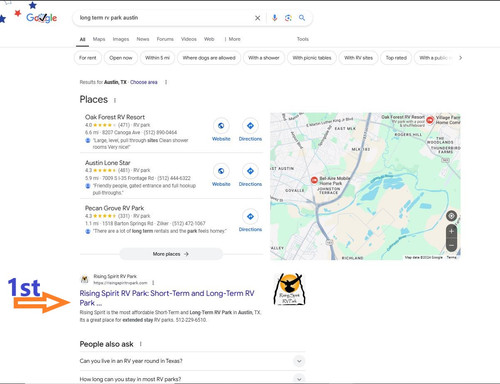This screenshot has width=500, height=384.
Task: Zoom in on the map with plus
Action: tap(451, 232)
